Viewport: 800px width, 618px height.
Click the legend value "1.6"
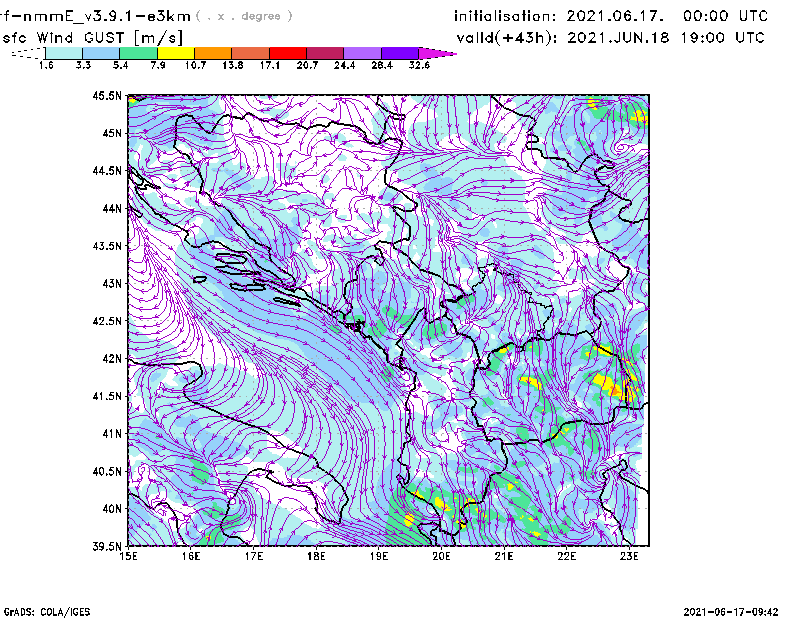[x=46, y=65]
